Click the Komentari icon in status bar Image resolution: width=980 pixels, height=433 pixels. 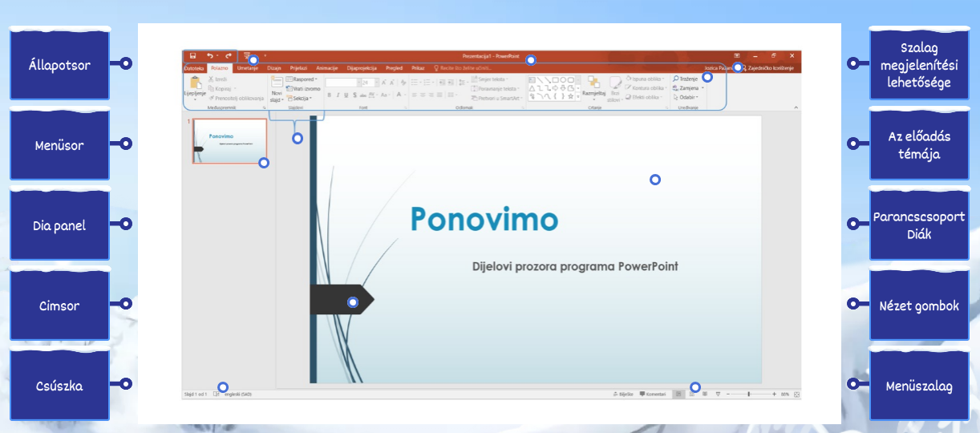click(x=643, y=394)
